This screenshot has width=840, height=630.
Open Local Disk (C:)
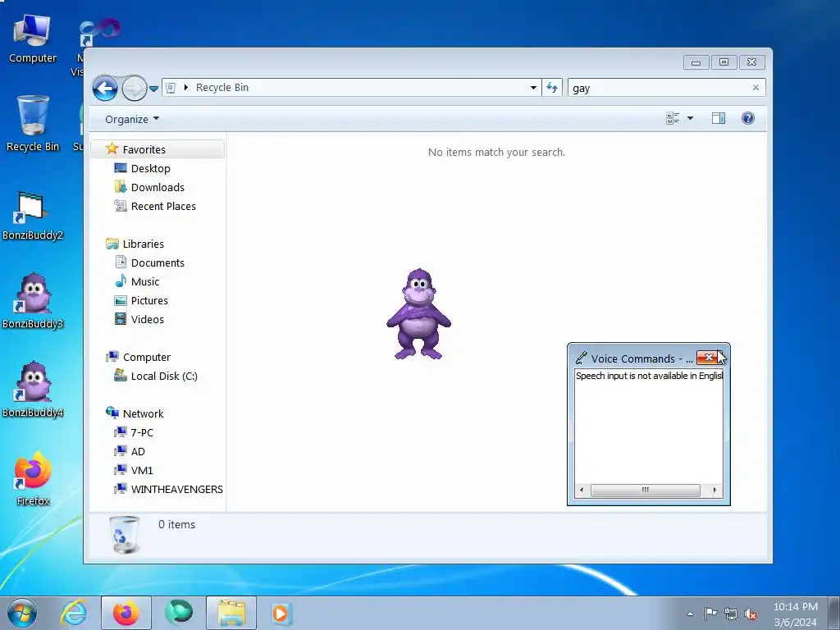[164, 376]
